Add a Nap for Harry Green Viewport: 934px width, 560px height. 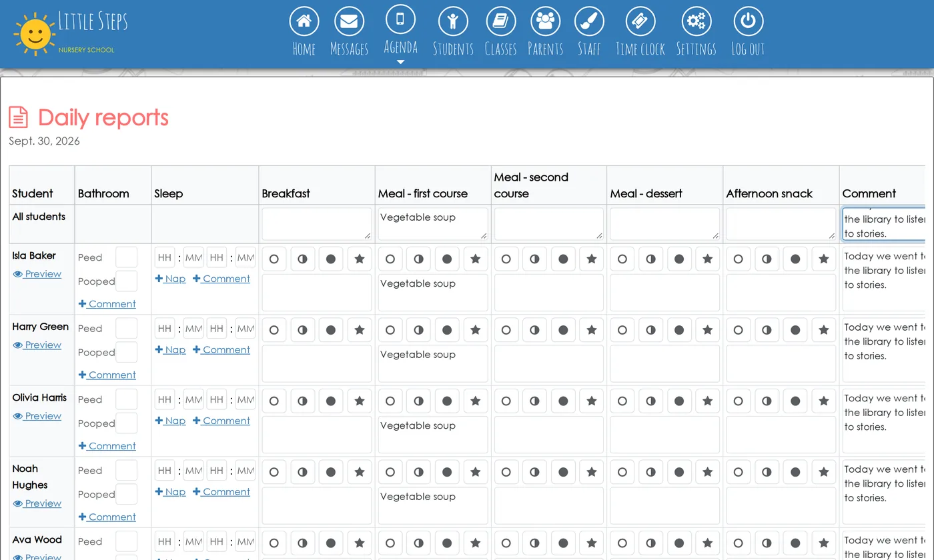[x=170, y=350]
